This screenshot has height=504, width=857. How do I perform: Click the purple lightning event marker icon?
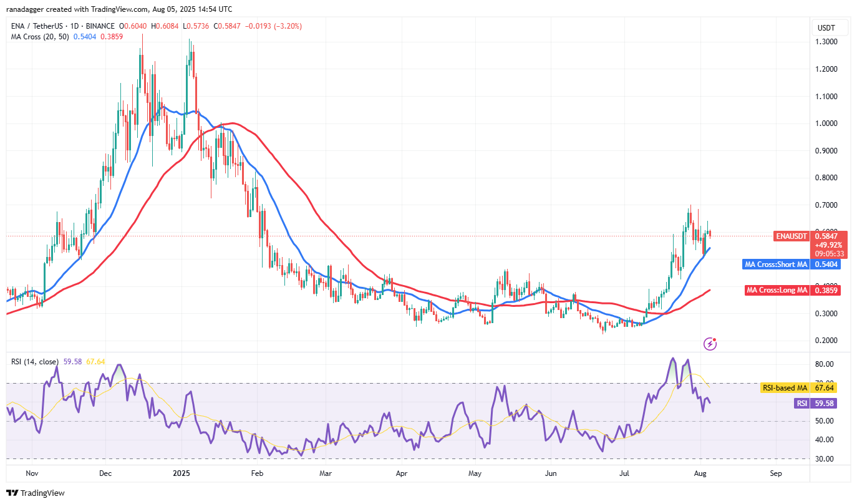709,344
